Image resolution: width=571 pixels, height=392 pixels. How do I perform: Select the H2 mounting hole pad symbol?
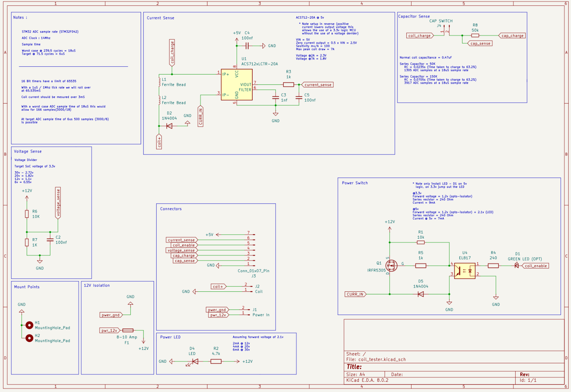point(29,338)
